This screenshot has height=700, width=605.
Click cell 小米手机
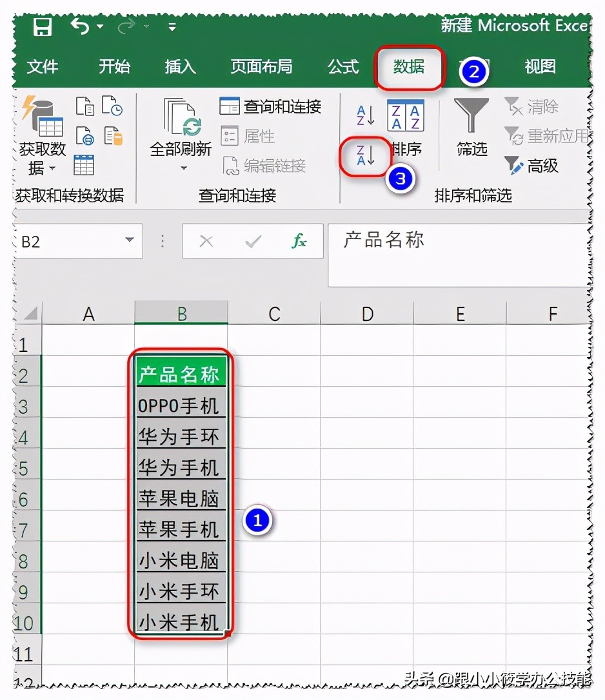coord(181,619)
